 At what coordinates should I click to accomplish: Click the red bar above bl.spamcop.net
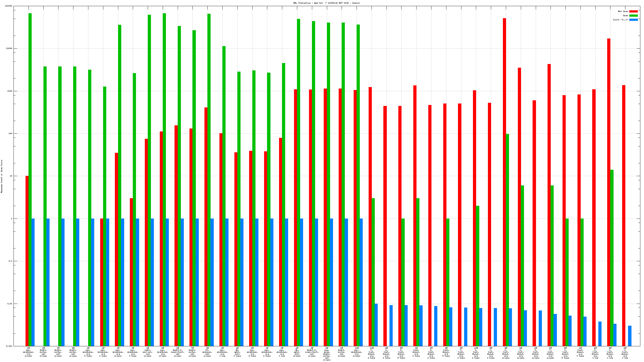[x=206, y=225]
